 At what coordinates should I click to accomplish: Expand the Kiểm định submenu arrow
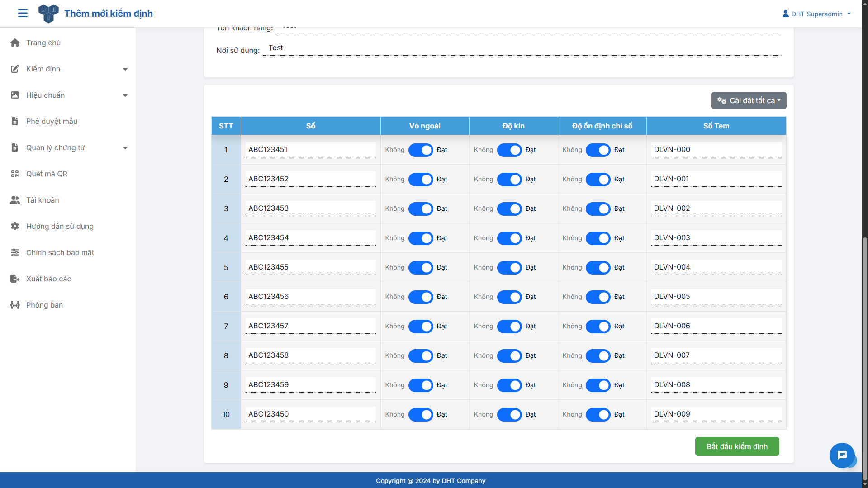(125, 69)
